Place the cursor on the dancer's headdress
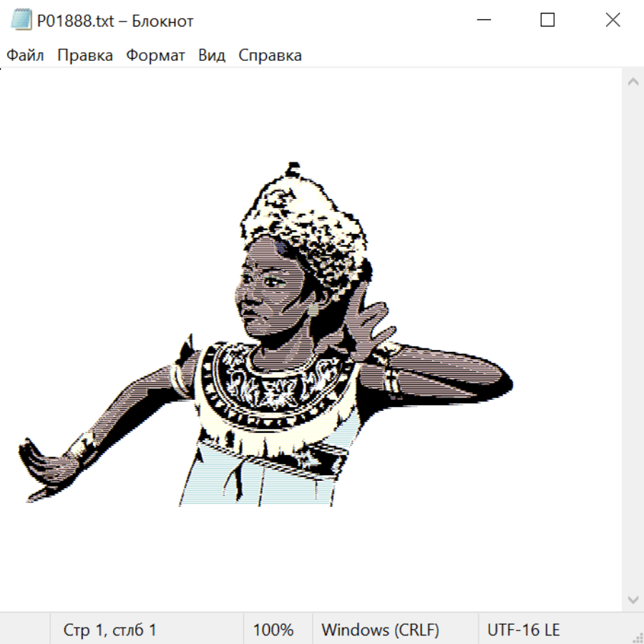 click(304, 215)
